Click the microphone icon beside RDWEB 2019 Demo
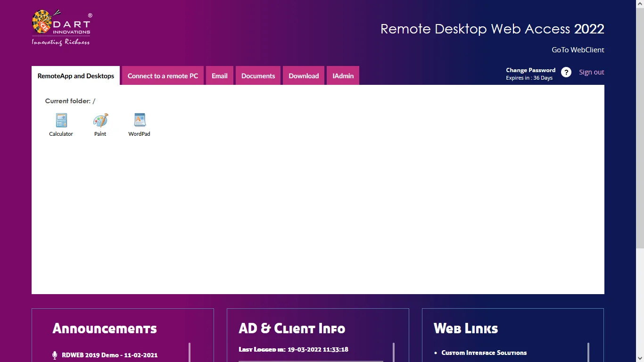 pos(55,355)
